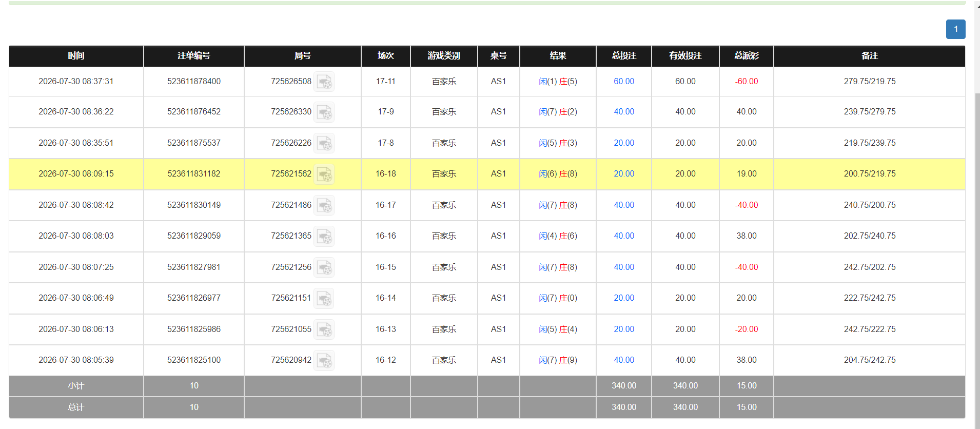Image resolution: width=980 pixels, height=429 pixels.
Task: Click session 16-18 cell
Action: coord(386,174)
